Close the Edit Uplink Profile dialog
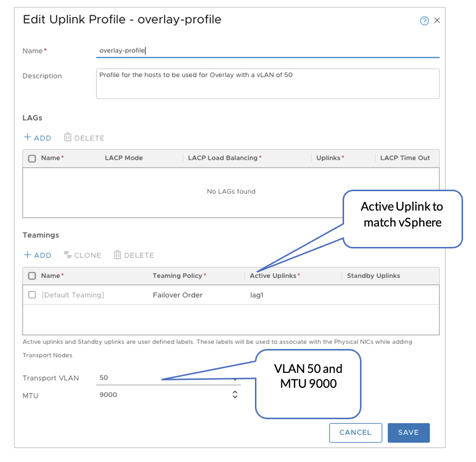This screenshot has height=462, width=476. point(437,20)
